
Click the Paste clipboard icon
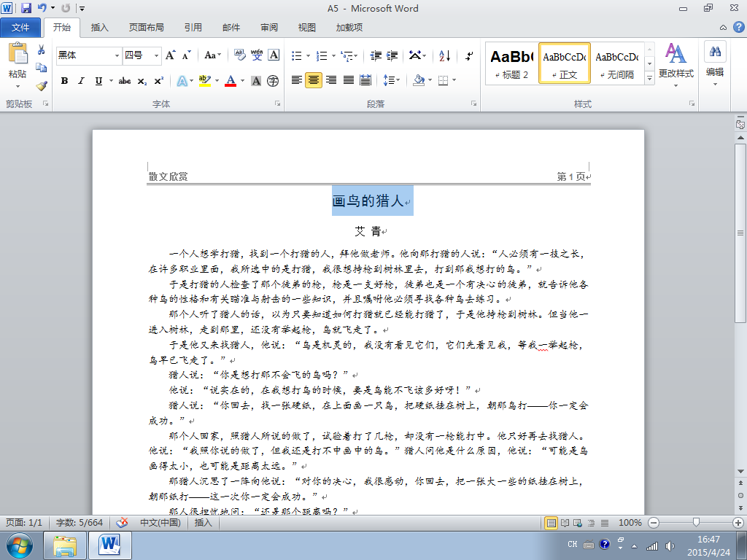(18, 54)
